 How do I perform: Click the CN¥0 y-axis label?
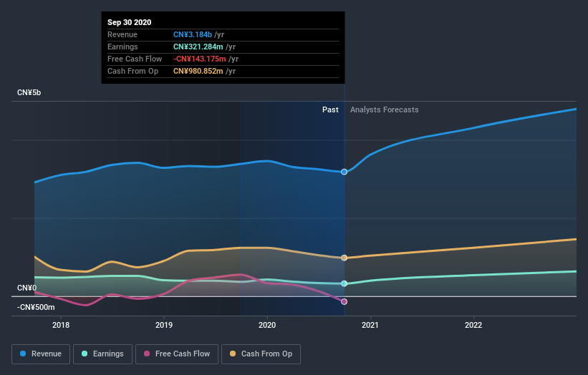pyautogui.click(x=26, y=288)
